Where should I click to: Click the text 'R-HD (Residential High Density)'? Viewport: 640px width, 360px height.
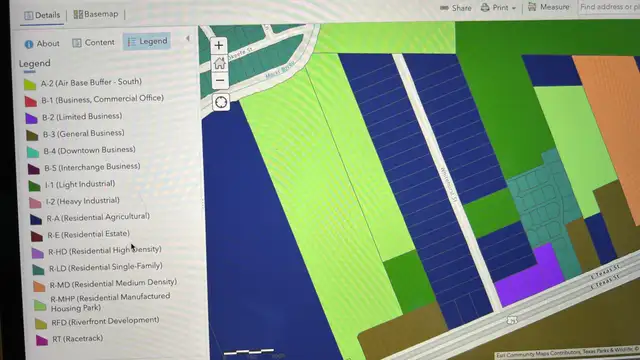point(105,250)
